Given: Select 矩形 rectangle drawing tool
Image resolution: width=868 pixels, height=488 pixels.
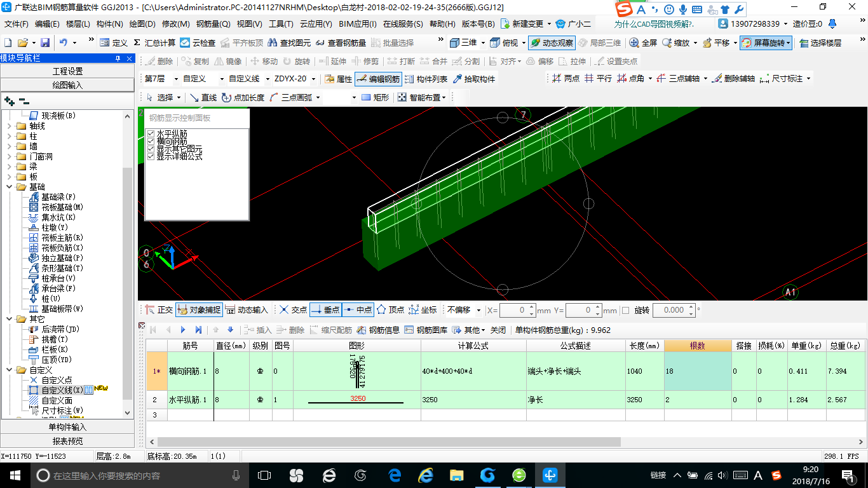Looking at the screenshot, I should tap(375, 97).
